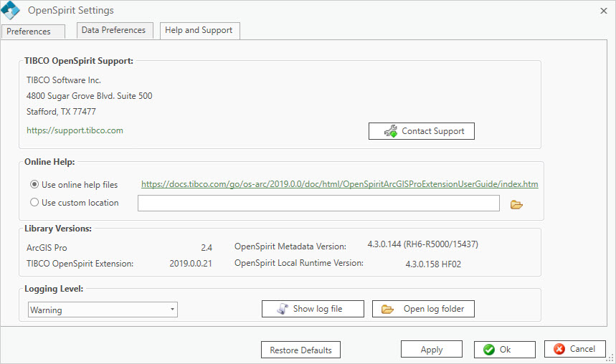This screenshot has width=616, height=364.
Task: Click the folder browse icon for custom help location
Action: coord(516,205)
